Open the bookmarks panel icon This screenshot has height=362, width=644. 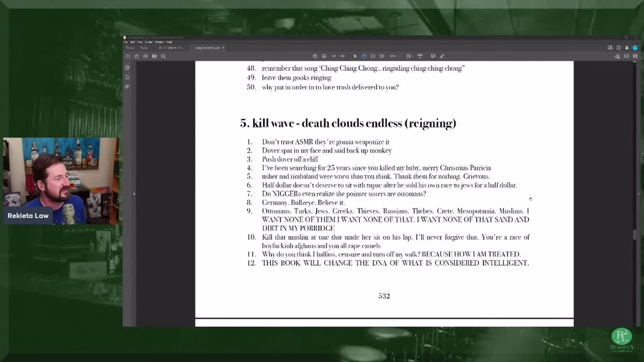pos(127,77)
